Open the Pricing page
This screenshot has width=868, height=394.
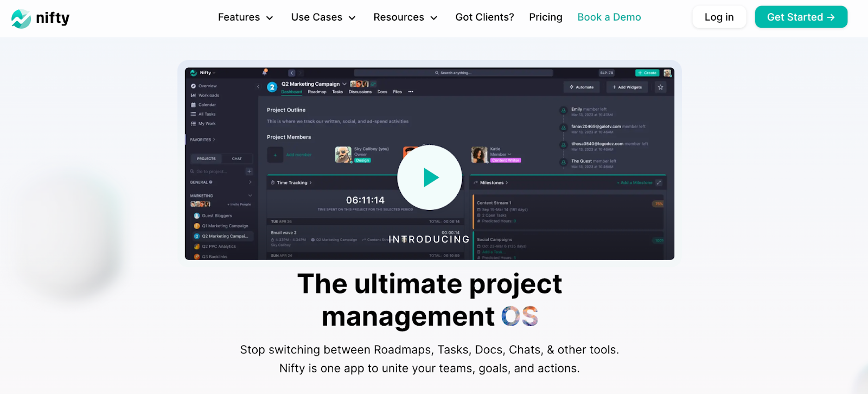click(x=546, y=17)
